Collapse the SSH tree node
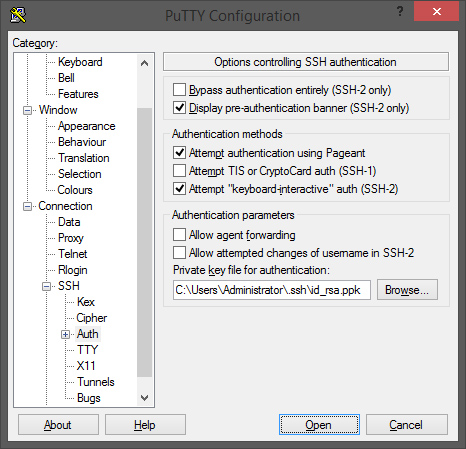This screenshot has width=466, height=449. coord(47,286)
